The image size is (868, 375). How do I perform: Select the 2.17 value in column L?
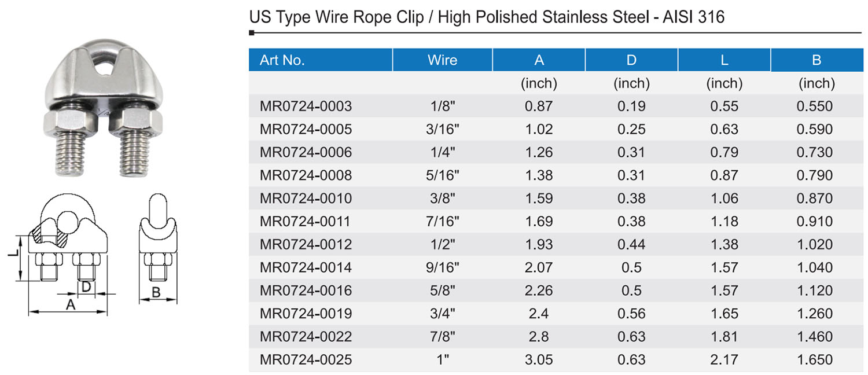724,360
